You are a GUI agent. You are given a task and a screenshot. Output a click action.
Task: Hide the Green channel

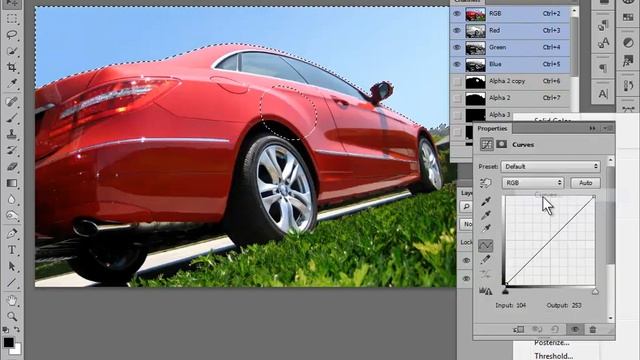pyautogui.click(x=457, y=47)
